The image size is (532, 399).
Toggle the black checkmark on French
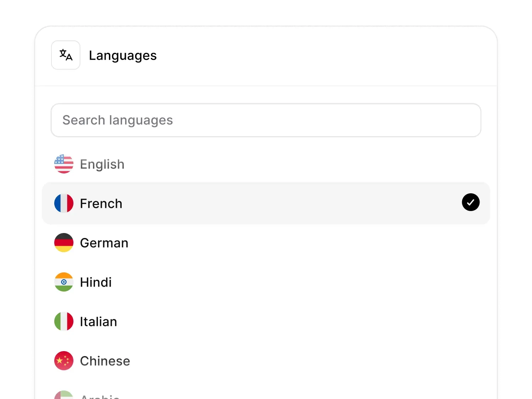click(x=471, y=202)
